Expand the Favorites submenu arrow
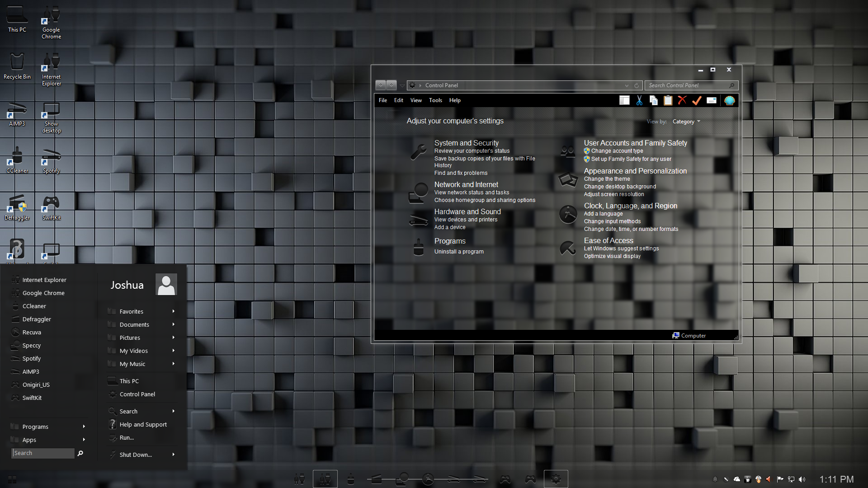The image size is (868, 488). click(x=173, y=311)
